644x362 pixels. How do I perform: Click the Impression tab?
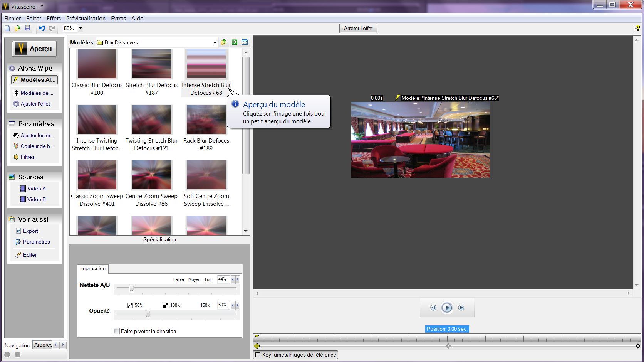[93, 269]
